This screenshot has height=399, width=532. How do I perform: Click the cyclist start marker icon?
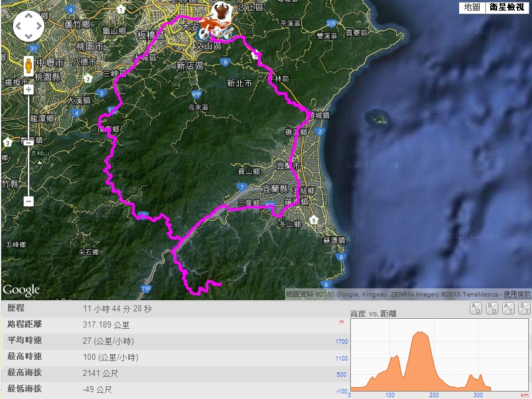tap(217, 21)
